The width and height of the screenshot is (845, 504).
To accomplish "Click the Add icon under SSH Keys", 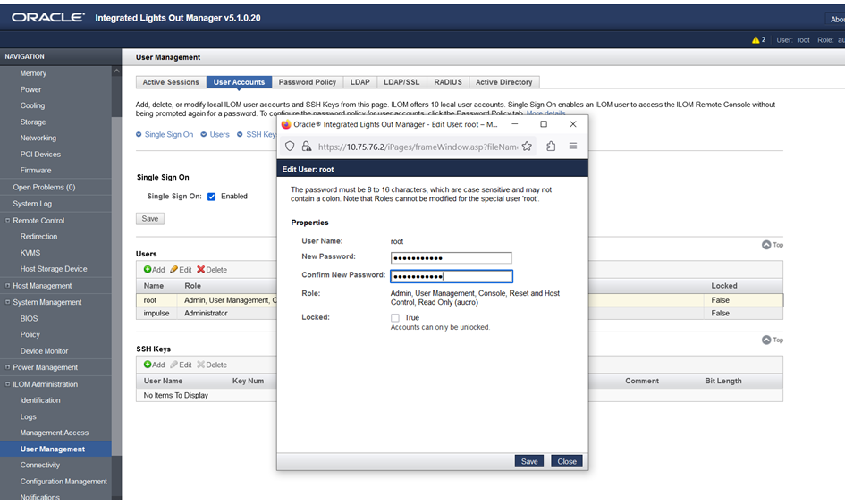I will point(148,365).
